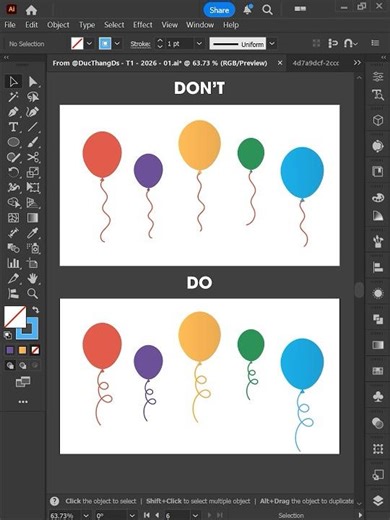Viewport: 390px width, 520px height.
Task: Select the Gradient tool
Action: (32, 218)
